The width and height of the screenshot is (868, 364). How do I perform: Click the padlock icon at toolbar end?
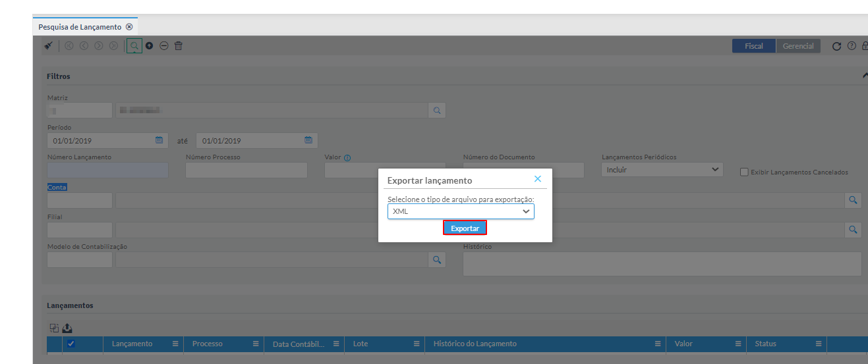point(865,46)
